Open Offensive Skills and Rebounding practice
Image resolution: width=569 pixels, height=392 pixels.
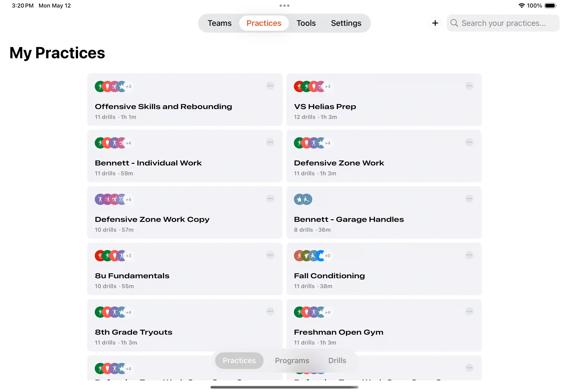tap(185, 100)
